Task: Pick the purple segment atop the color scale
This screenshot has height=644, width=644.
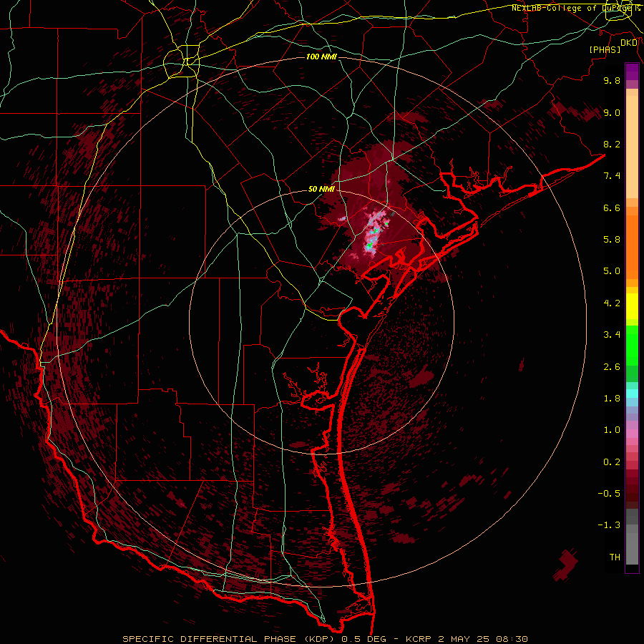Action: click(x=632, y=72)
